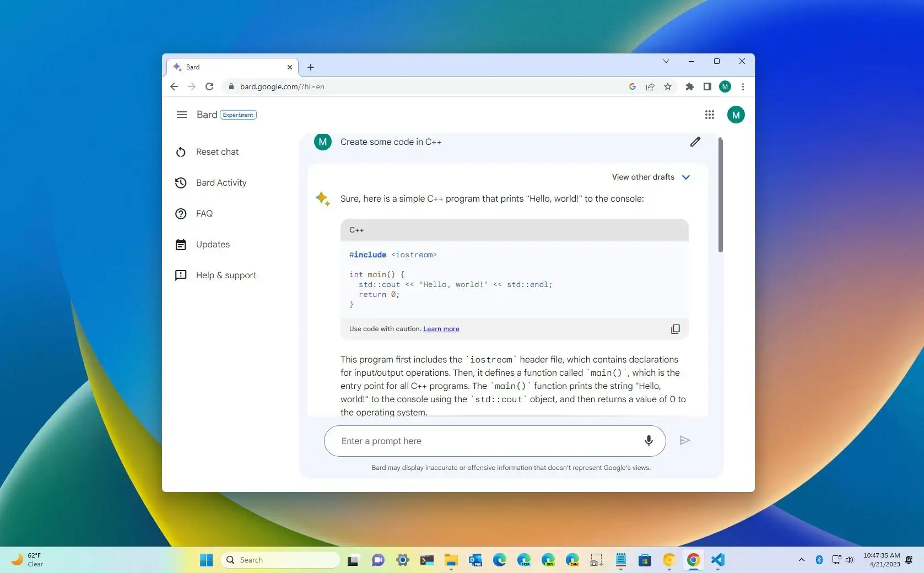Open a new tab with the plus button

click(310, 67)
